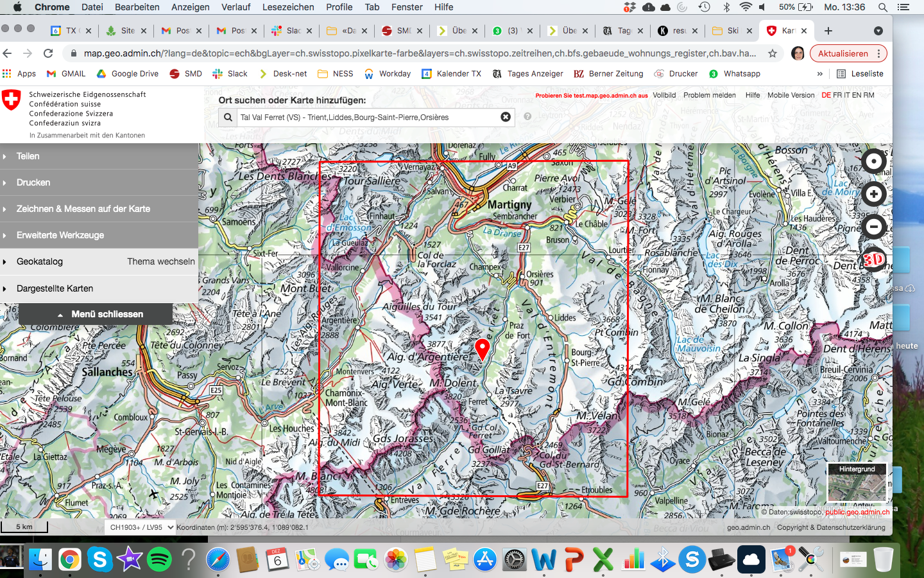
Task: Expand the Drucken panel
Action: coord(33,182)
